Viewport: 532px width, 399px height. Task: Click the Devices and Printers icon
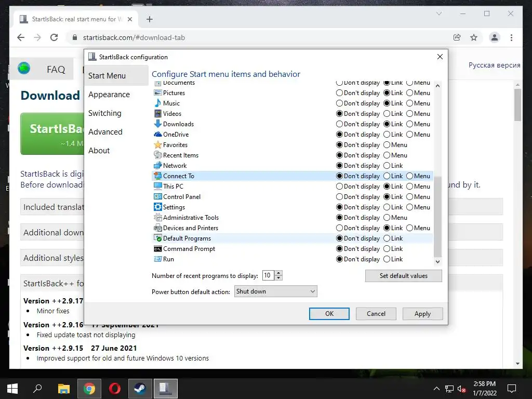[158, 228]
